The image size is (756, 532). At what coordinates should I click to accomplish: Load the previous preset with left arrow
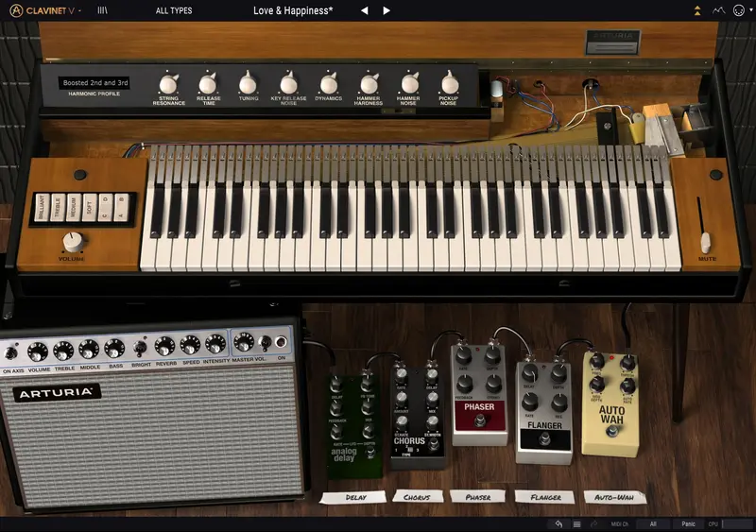[366, 10]
